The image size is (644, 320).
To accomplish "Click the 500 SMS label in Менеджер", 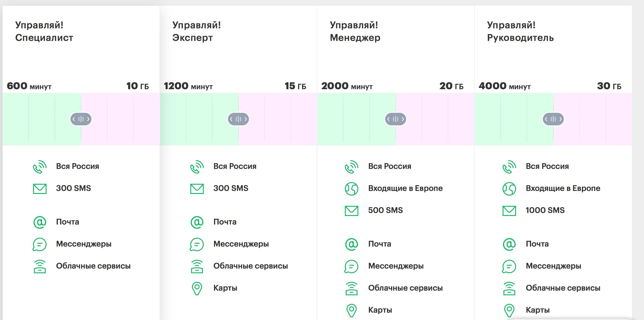I will coord(385,210).
